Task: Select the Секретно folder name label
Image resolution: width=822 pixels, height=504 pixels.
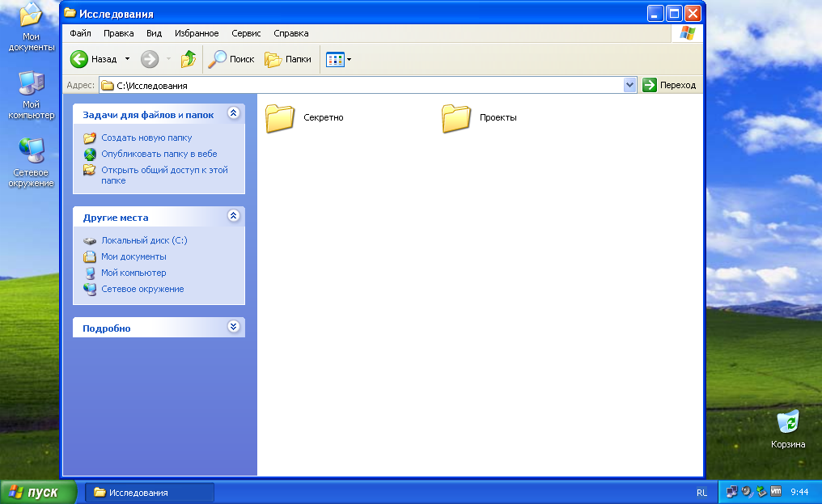Action: 324,117
